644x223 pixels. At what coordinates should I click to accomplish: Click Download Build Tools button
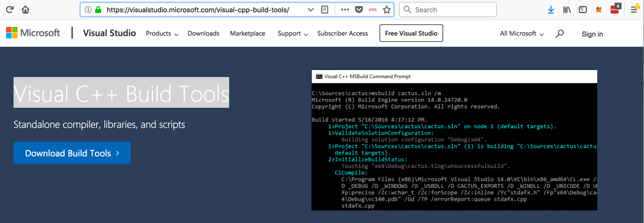pyautogui.click(x=72, y=153)
